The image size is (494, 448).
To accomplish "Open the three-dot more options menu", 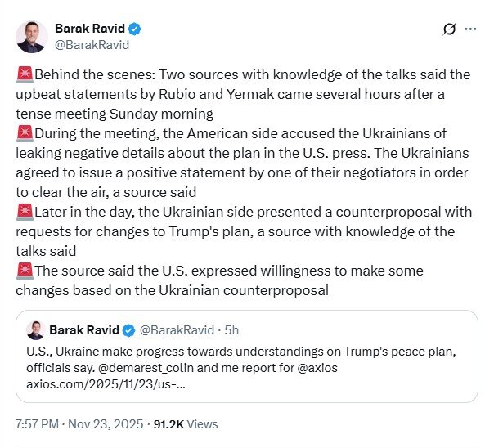I will coord(471,29).
